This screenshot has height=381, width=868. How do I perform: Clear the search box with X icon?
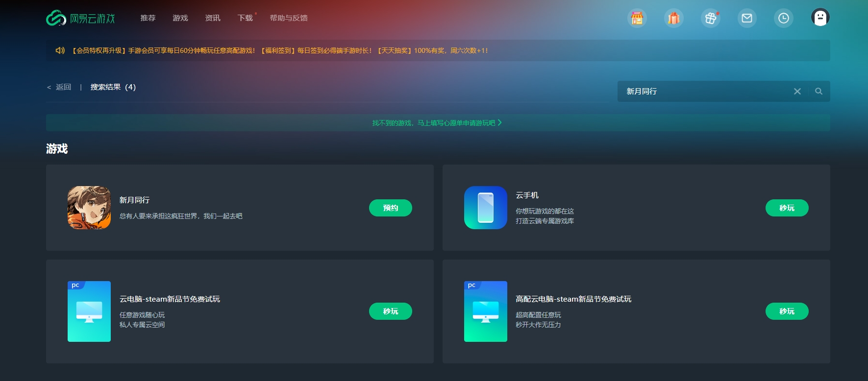click(797, 91)
